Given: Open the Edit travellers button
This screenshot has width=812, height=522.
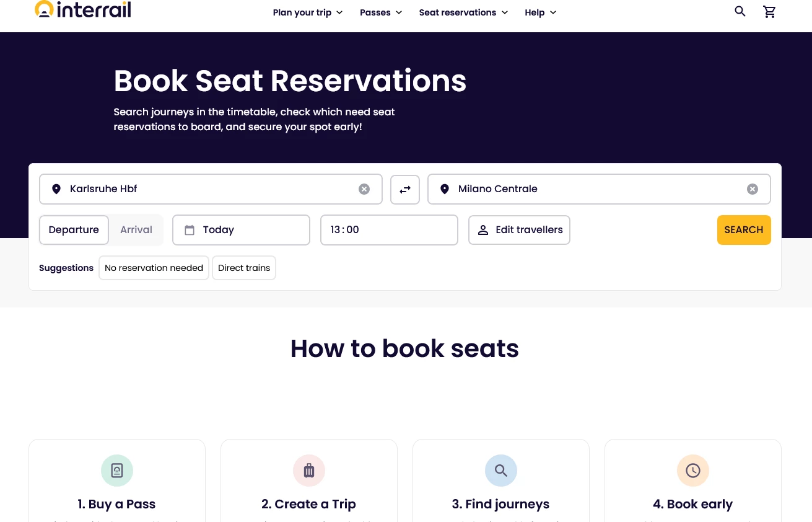Looking at the screenshot, I should point(519,230).
